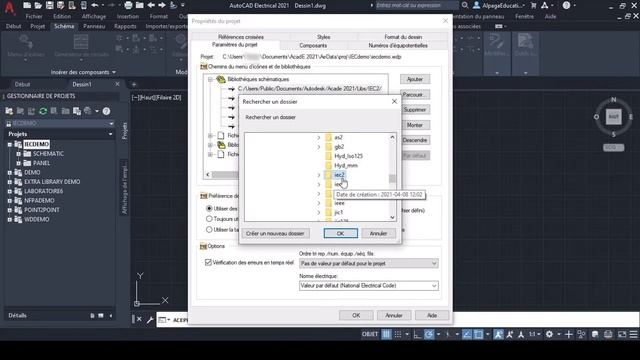
Task: Expand the iec2 folder chevron
Action: pyautogui.click(x=319, y=175)
